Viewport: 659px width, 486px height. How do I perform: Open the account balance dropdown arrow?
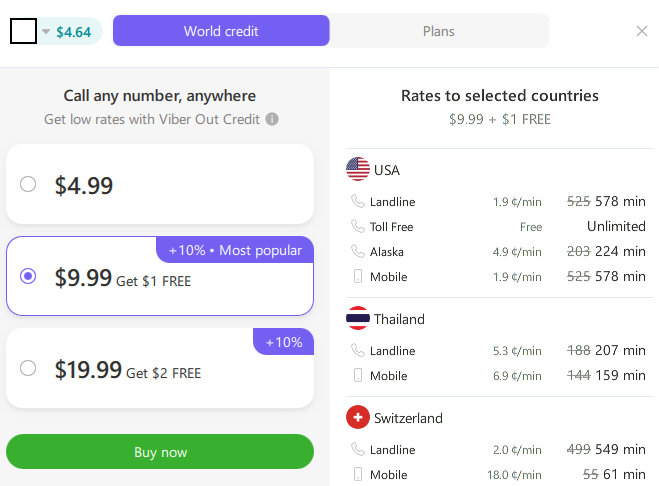coord(46,32)
